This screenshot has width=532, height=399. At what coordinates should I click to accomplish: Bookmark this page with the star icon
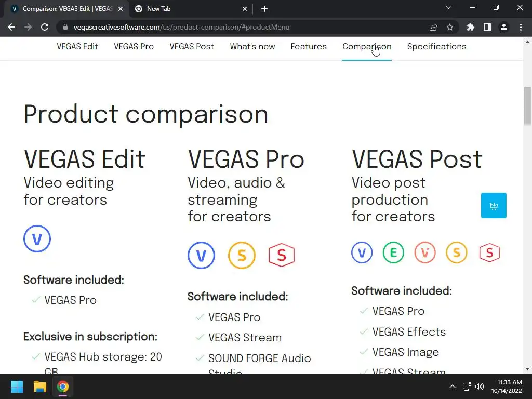[450, 27]
